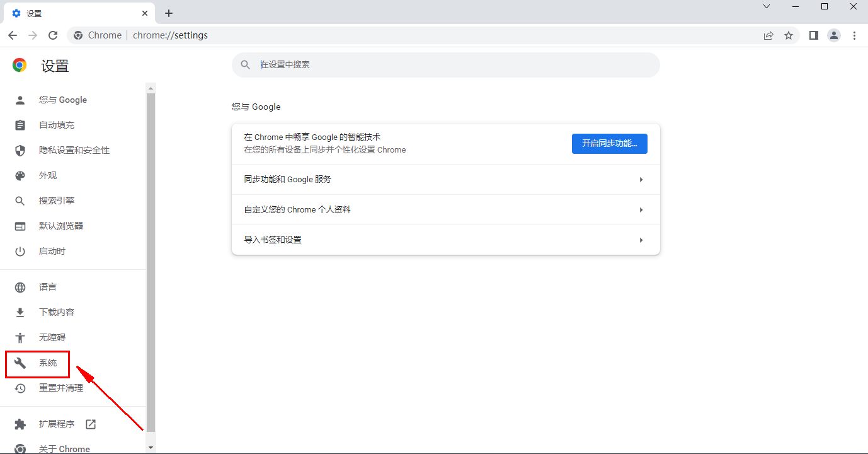
Task: Select 启动时 label in sidebar
Action: 52,251
